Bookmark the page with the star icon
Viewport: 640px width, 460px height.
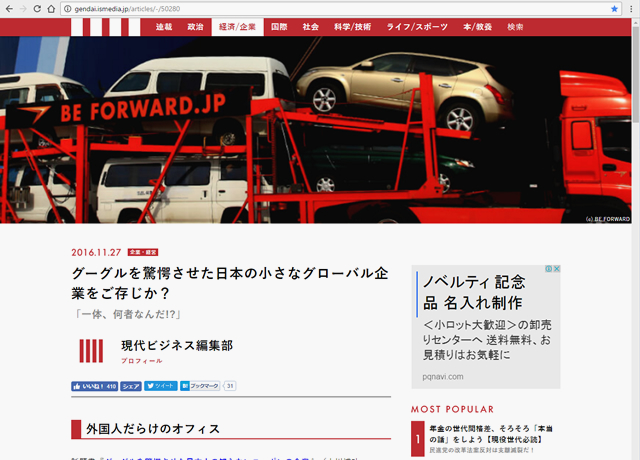pos(614,8)
